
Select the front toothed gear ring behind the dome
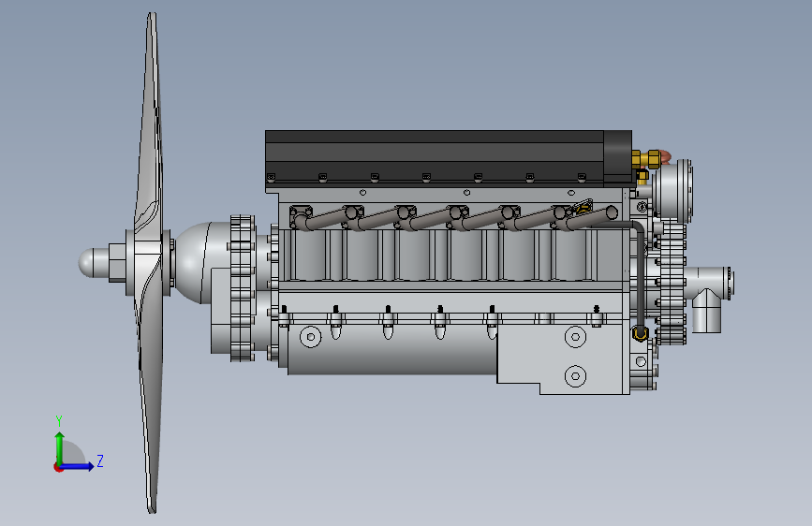pyautogui.click(x=242, y=288)
